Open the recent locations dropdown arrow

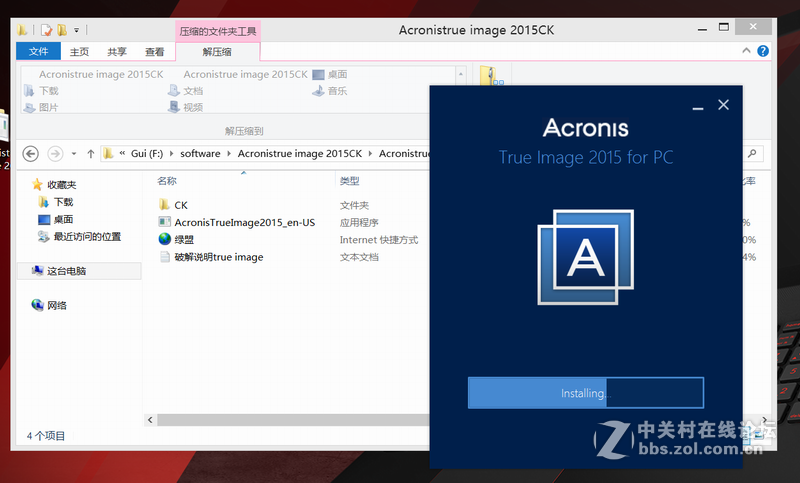pyautogui.click(x=74, y=153)
